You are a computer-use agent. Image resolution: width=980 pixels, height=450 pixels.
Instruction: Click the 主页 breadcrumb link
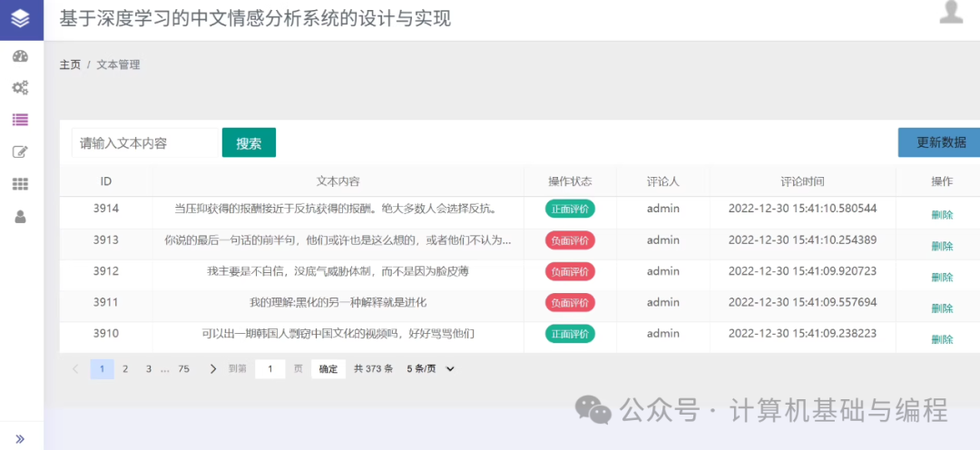(70, 65)
